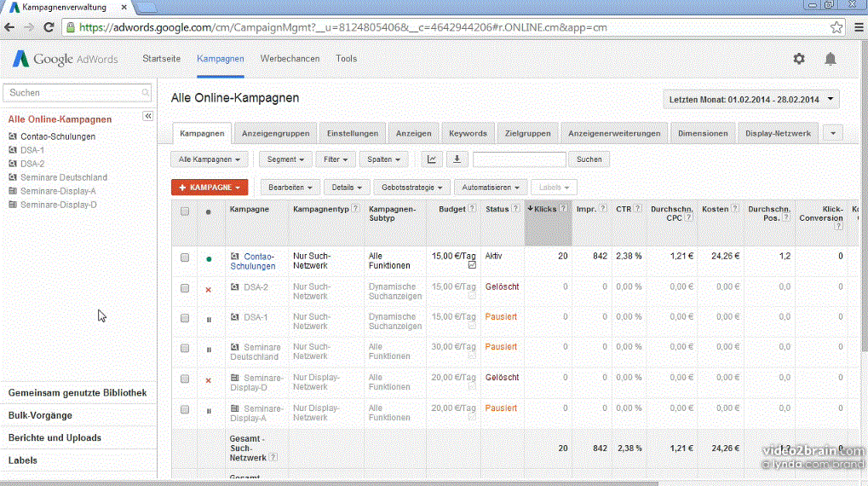Check the Contao-Schulungen row checkbox

coord(185,257)
